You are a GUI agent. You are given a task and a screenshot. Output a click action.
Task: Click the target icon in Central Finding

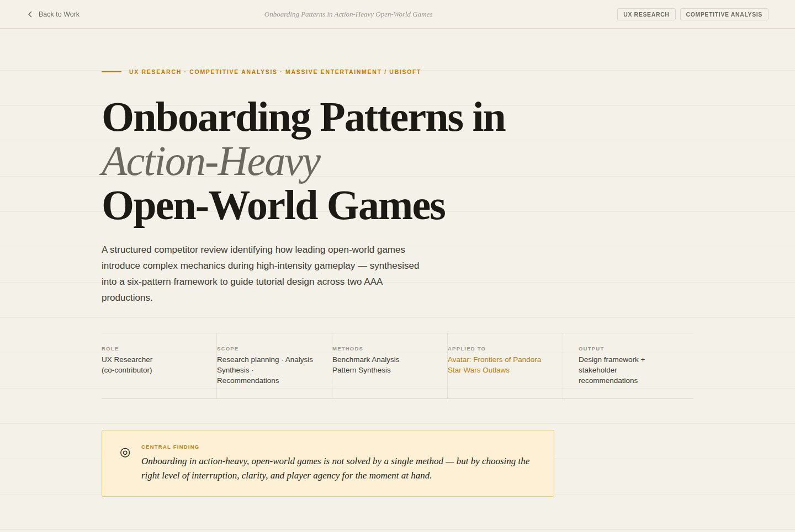(125, 453)
